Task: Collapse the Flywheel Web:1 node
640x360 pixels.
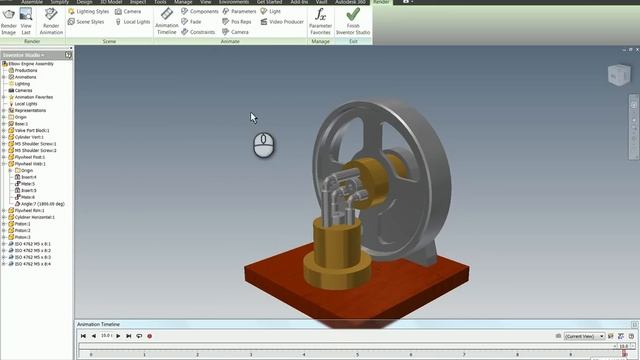Action: click(x=4, y=164)
